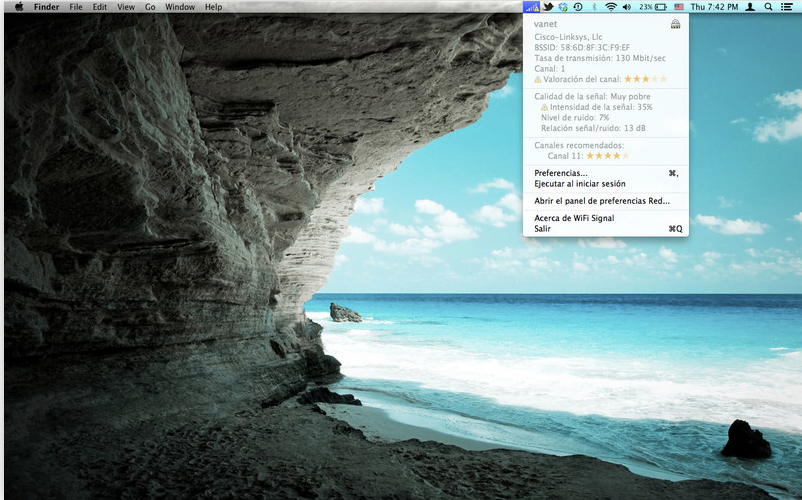Open the system Wi-Fi menu icon

611,7
